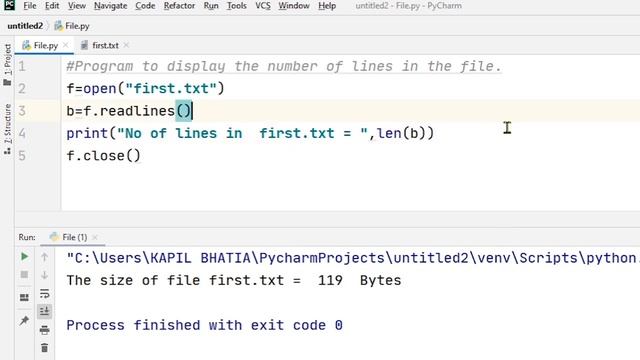Image resolution: width=640 pixels, height=360 pixels.
Task: Open the Run menu
Action: (x=211, y=6)
